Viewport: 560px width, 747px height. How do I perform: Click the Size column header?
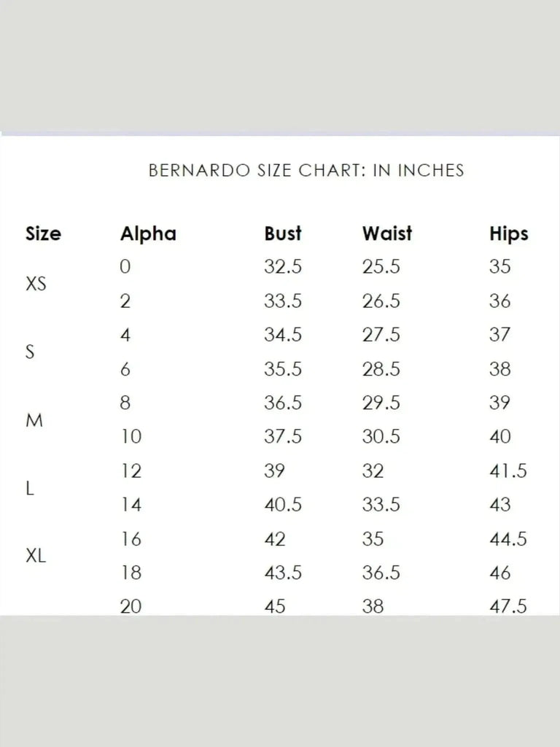point(43,234)
